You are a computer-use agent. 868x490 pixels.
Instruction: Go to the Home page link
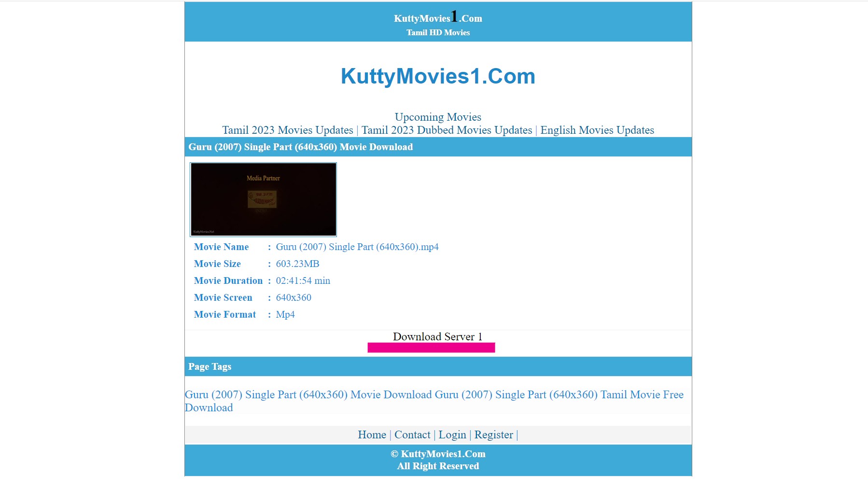pyautogui.click(x=372, y=434)
